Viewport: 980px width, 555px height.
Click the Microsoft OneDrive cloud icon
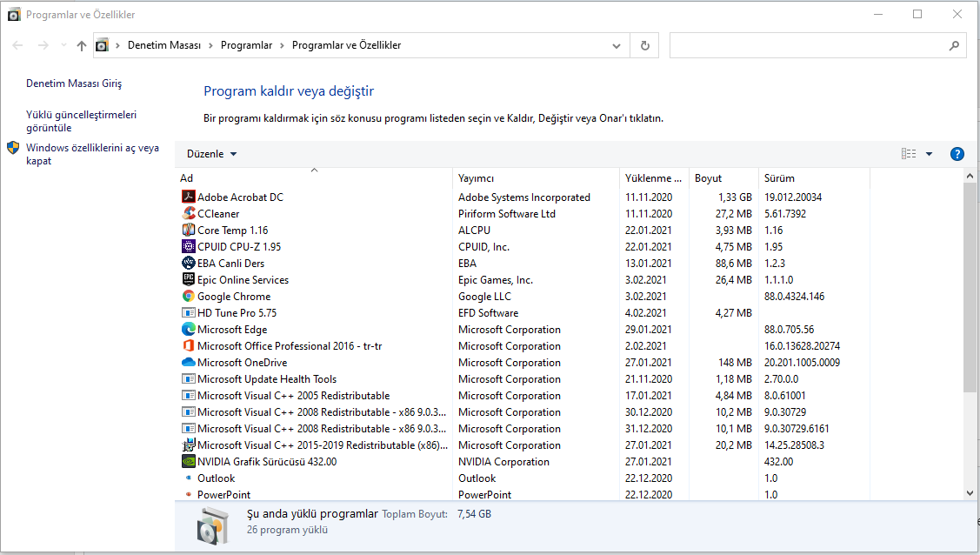[188, 363]
